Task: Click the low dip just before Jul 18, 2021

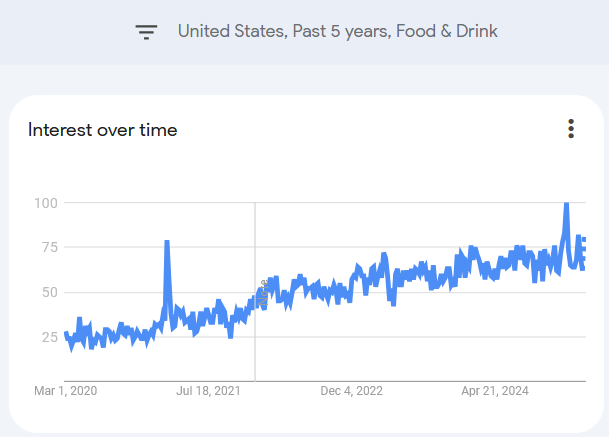Action: 230,335
